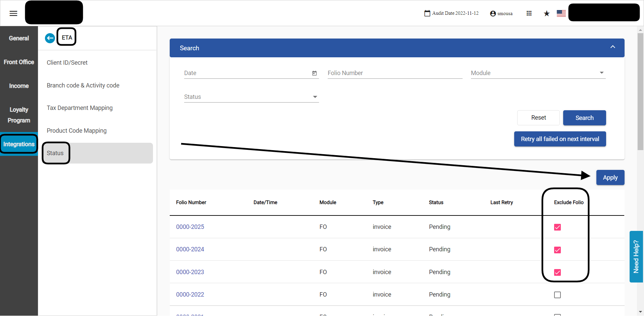
Task: Click the favorites star icon
Action: pos(547,13)
